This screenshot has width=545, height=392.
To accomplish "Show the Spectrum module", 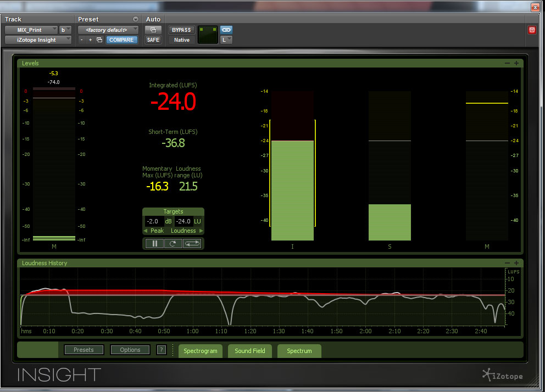I will 299,351.
